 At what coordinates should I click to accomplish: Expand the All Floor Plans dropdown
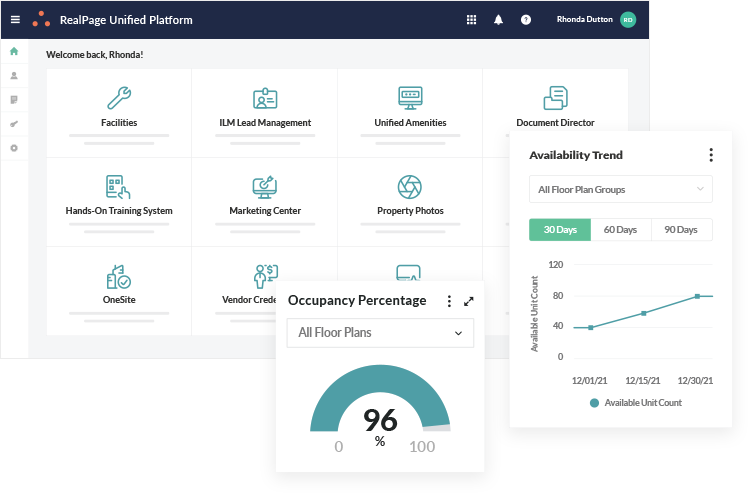coord(380,333)
